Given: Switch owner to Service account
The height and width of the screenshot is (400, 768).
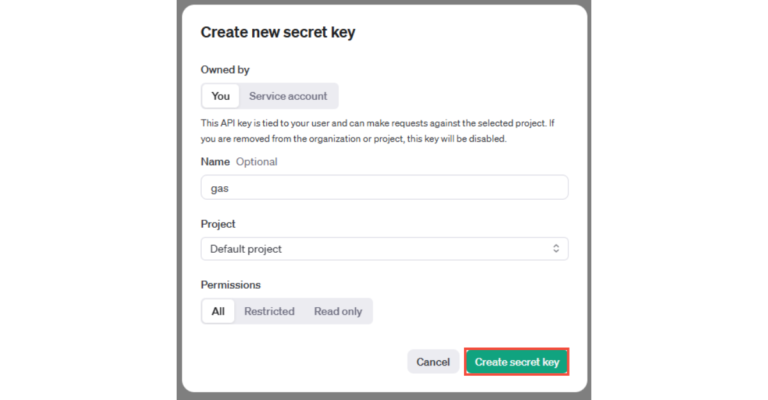Looking at the screenshot, I should coord(288,96).
